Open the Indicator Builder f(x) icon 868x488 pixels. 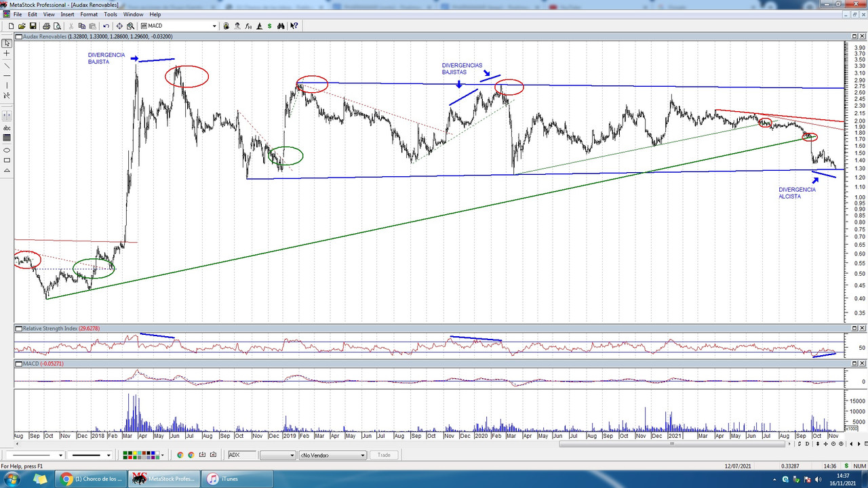click(x=248, y=26)
